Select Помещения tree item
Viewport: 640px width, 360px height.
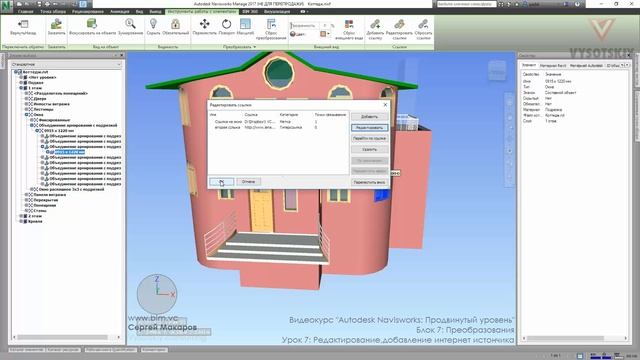click(45, 205)
